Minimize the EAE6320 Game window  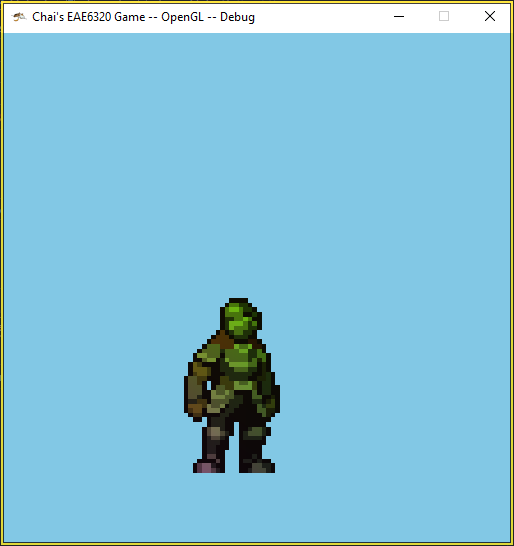(x=399, y=16)
